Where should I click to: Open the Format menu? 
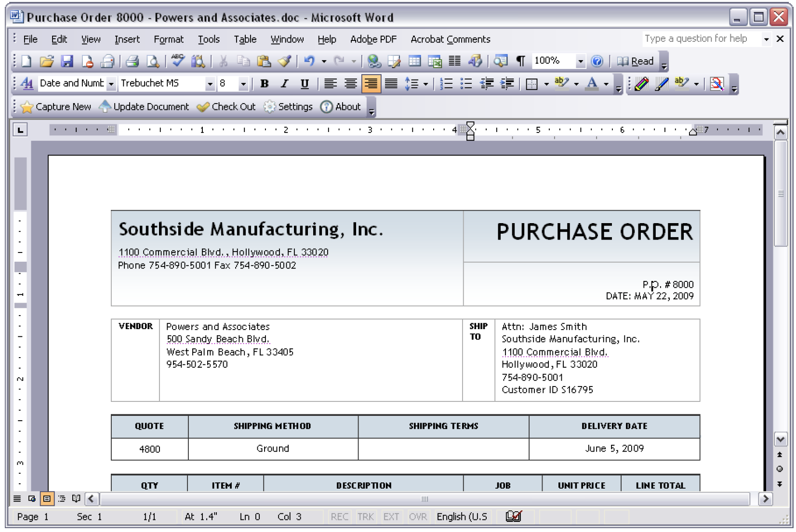click(169, 39)
